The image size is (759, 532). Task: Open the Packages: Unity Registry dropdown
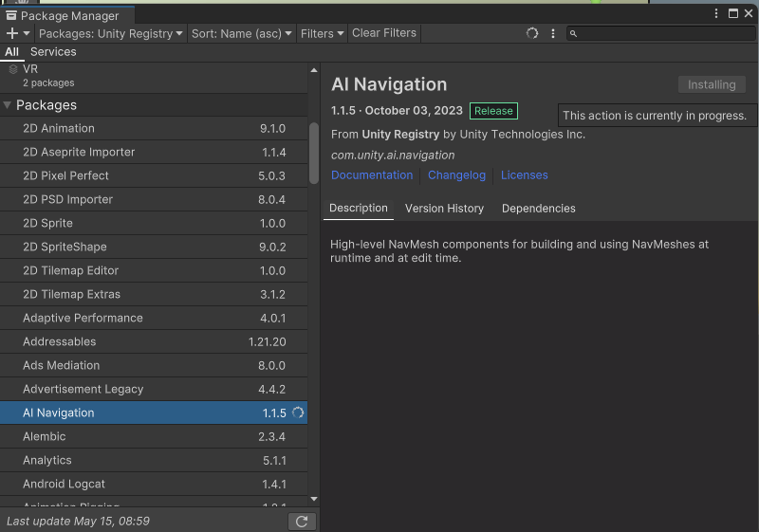pyautogui.click(x=110, y=33)
